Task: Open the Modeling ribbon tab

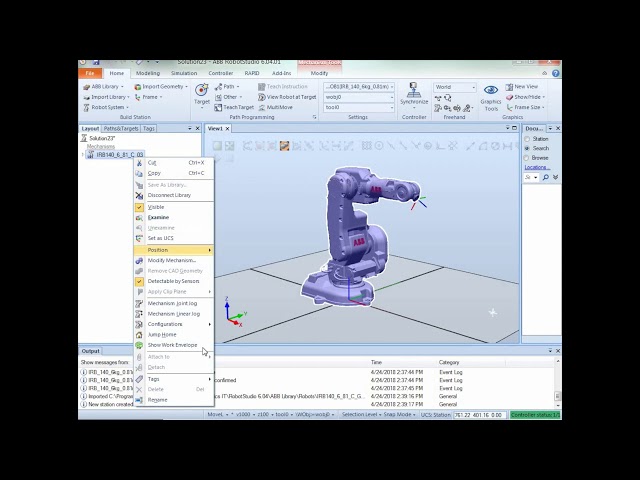Action: [148, 73]
